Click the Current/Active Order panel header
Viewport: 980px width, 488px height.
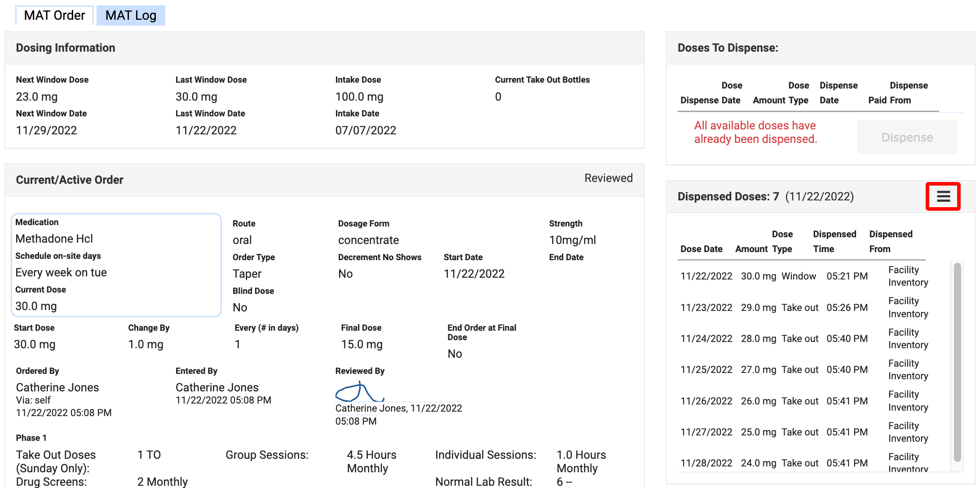[x=70, y=180]
